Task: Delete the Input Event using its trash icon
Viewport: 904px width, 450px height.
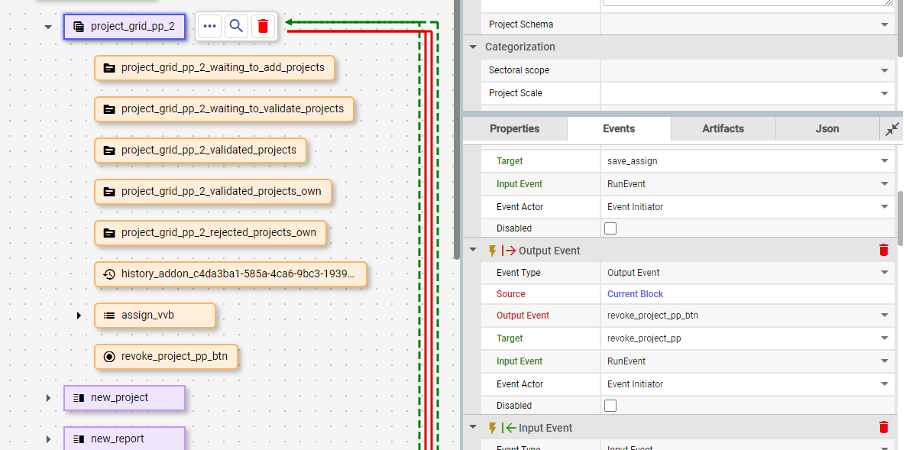Action: click(883, 427)
